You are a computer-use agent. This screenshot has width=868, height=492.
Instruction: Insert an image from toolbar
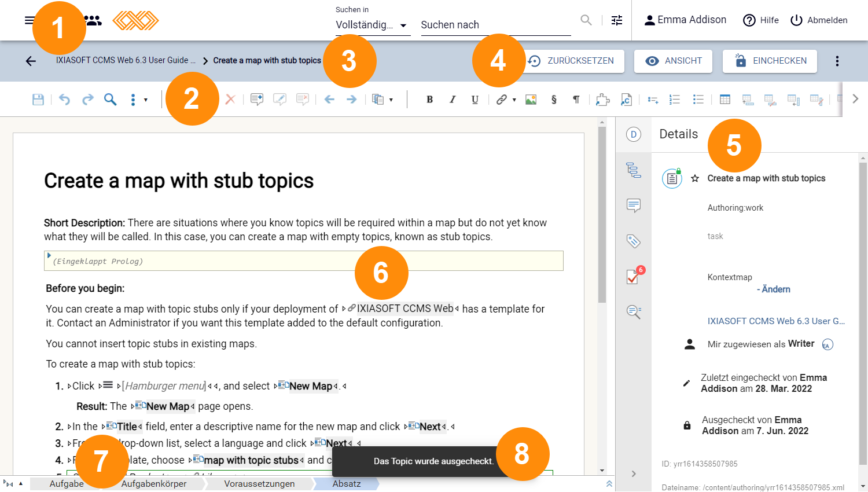click(x=531, y=100)
